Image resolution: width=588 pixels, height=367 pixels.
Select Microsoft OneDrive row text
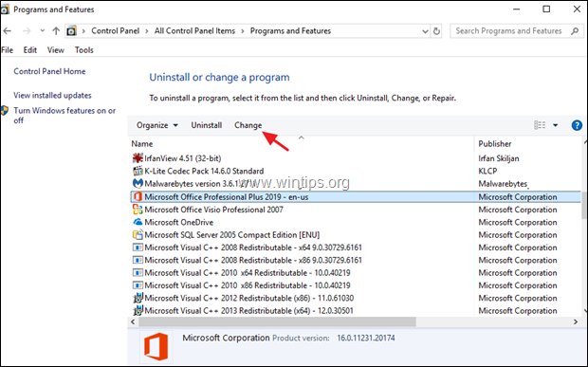(179, 222)
